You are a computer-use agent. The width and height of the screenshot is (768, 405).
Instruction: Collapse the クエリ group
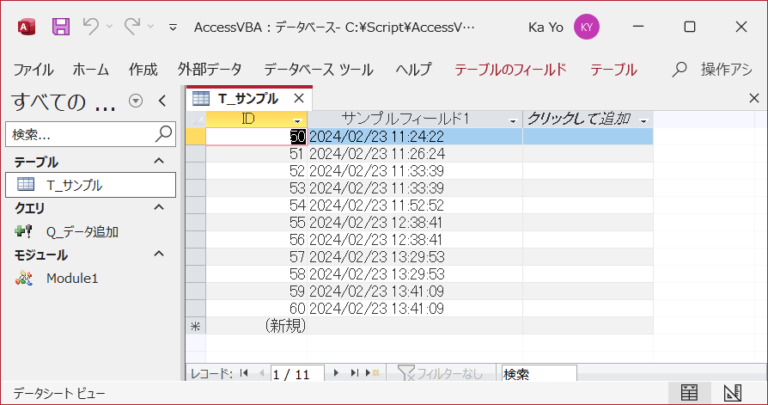pyautogui.click(x=159, y=208)
